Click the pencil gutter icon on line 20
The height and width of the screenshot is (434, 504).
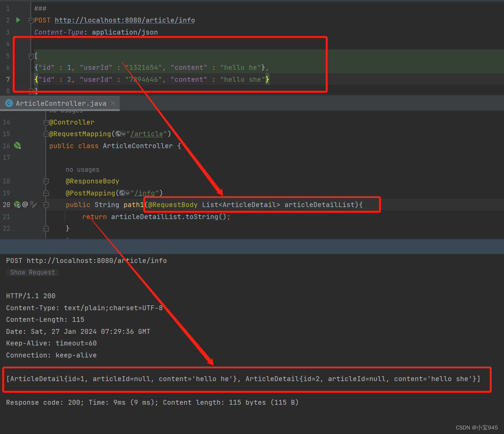click(x=34, y=204)
